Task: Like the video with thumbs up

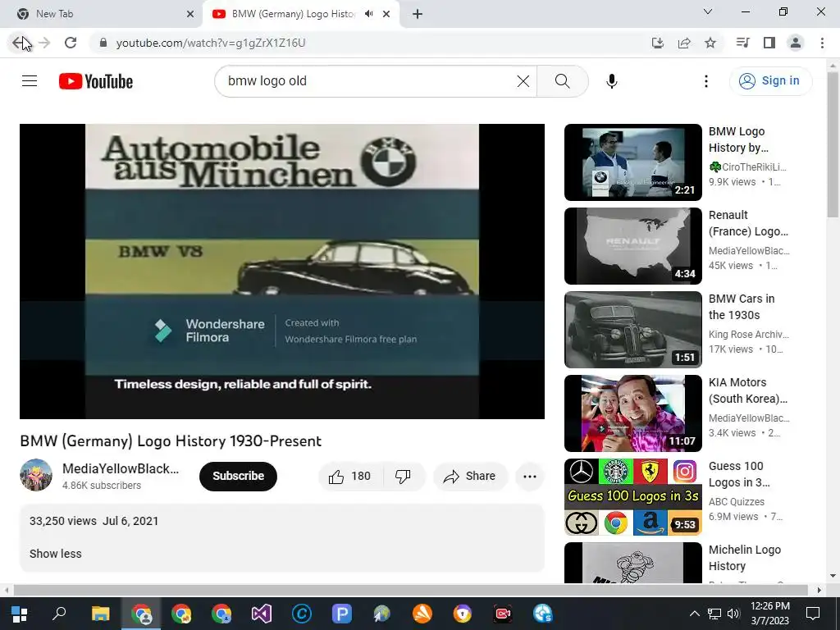Action: tap(349, 477)
